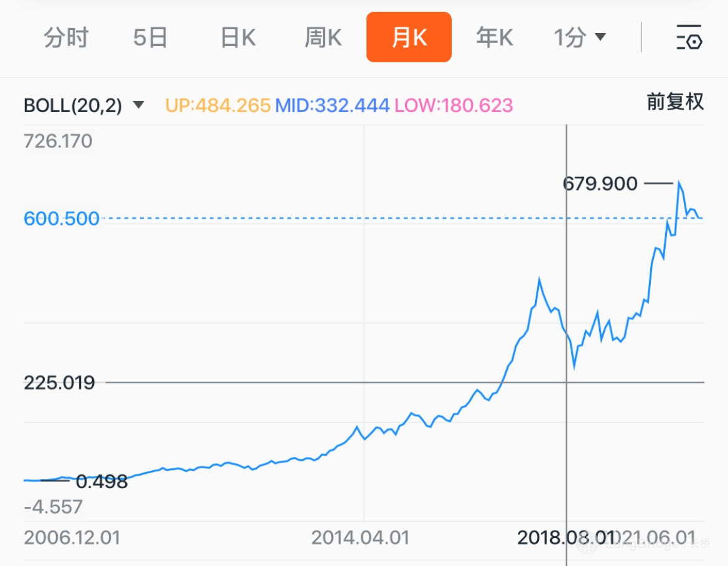Viewport: 728px width, 566px height.
Task: Select the 月K chart tab
Action: (x=409, y=37)
